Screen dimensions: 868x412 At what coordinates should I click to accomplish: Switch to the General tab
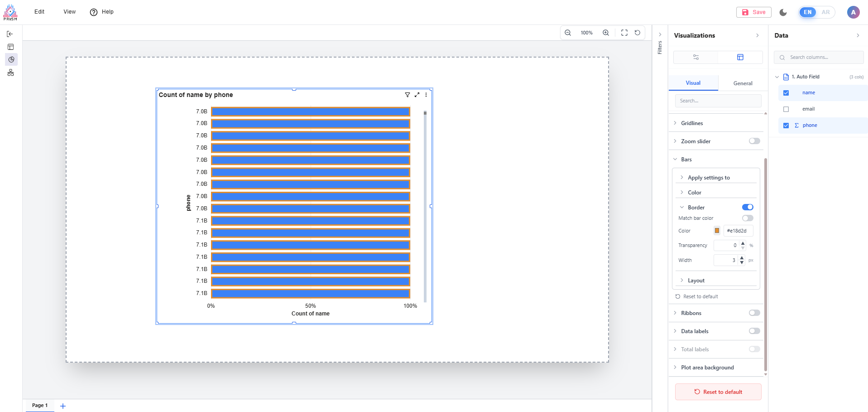(x=743, y=83)
